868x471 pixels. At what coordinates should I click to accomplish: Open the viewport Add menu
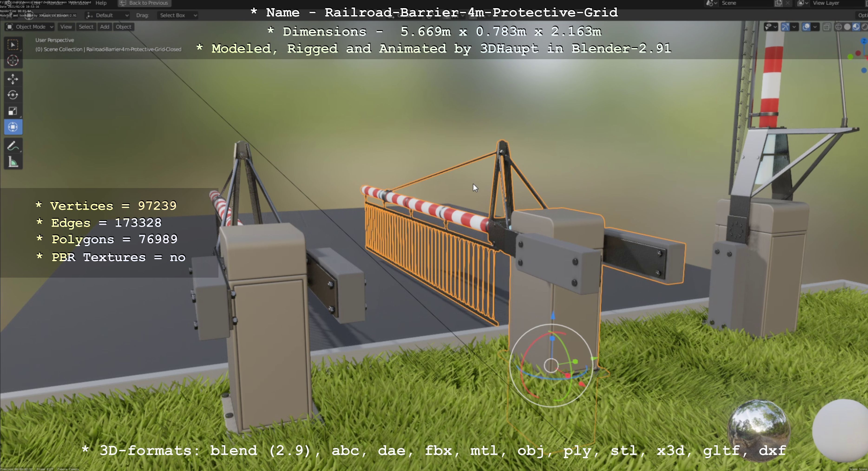[x=105, y=27]
